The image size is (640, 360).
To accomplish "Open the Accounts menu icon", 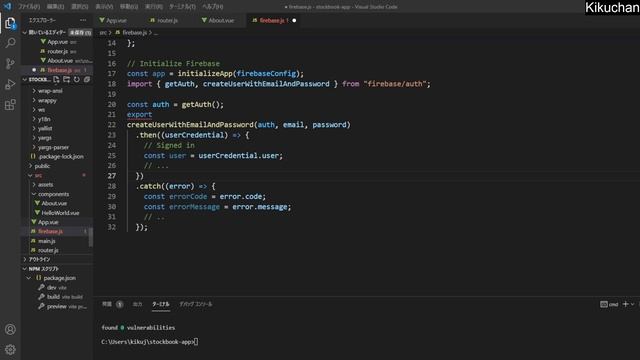I will [x=10, y=329].
